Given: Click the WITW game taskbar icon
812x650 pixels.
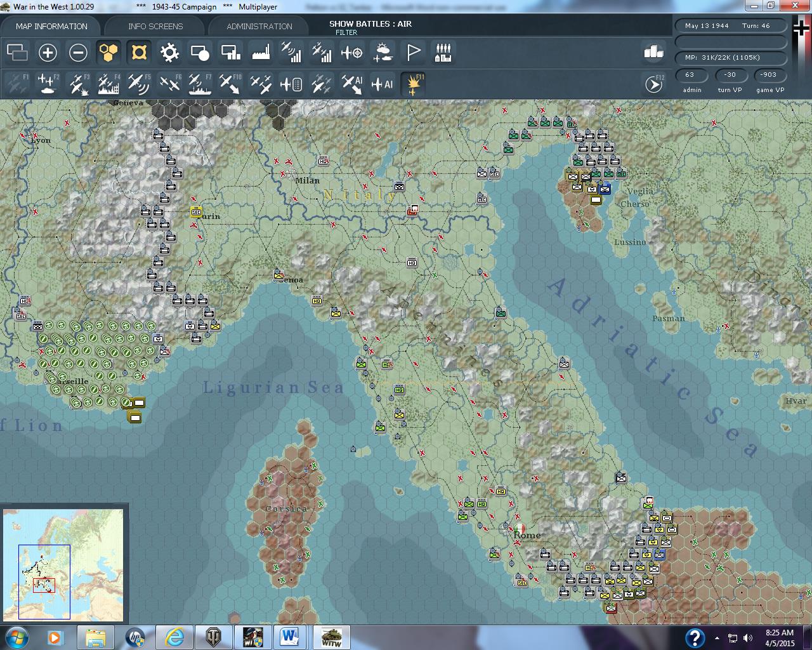Looking at the screenshot, I should click(331, 637).
